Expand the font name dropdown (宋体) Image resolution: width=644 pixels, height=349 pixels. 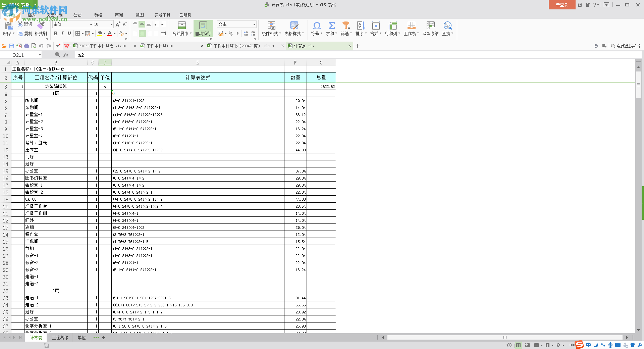tap(91, 24)
